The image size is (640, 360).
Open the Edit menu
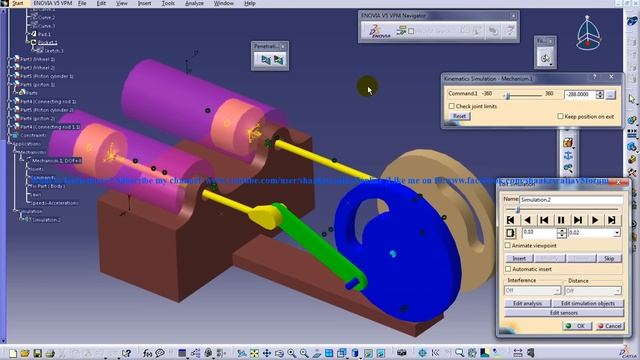coord(101,3)
